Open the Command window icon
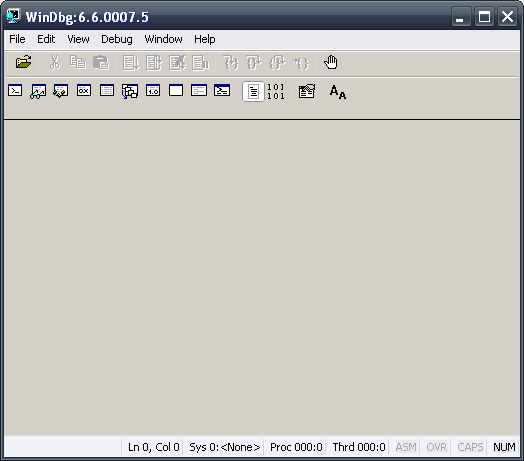 pyautogui.click(x=15, y=91)
